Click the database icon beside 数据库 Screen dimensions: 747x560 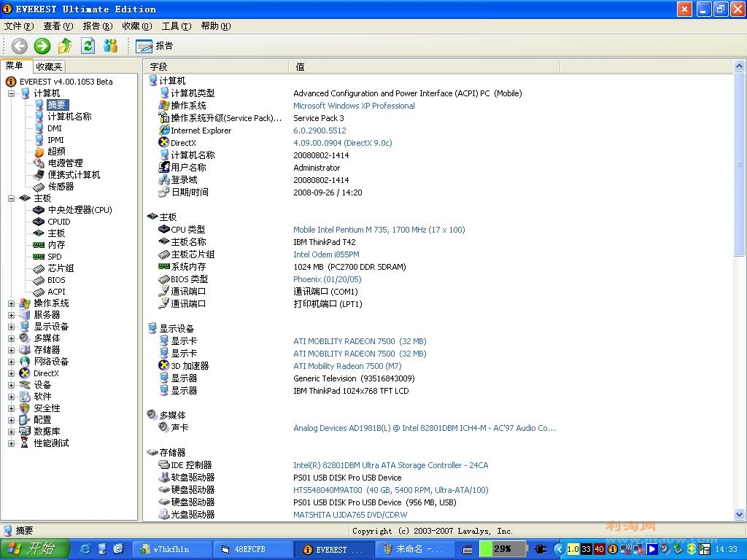25,432
